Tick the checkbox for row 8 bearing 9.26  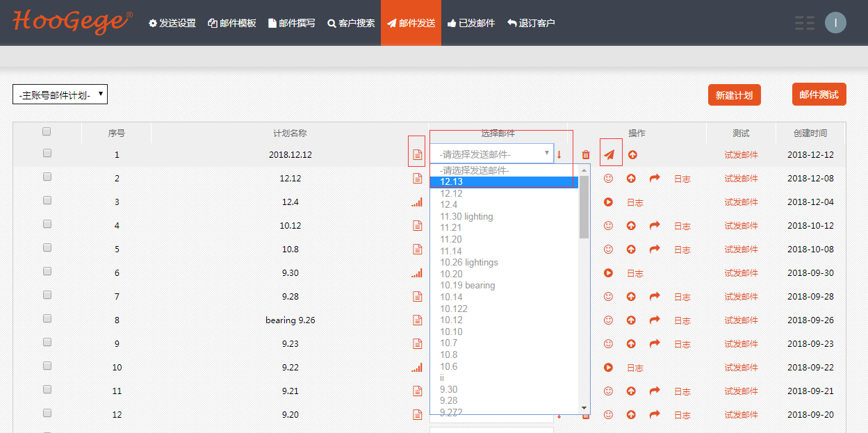[47, 319]
